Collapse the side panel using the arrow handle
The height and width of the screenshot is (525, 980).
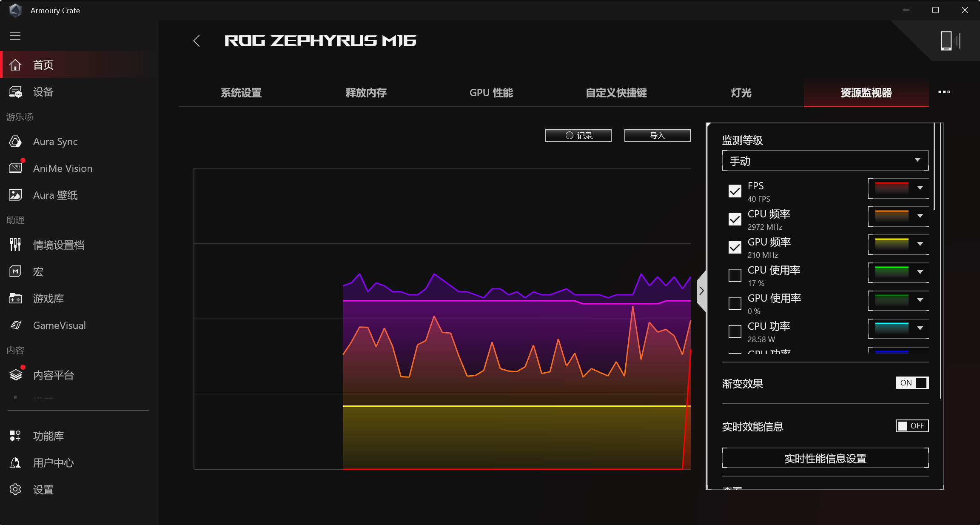pos(702,291)
